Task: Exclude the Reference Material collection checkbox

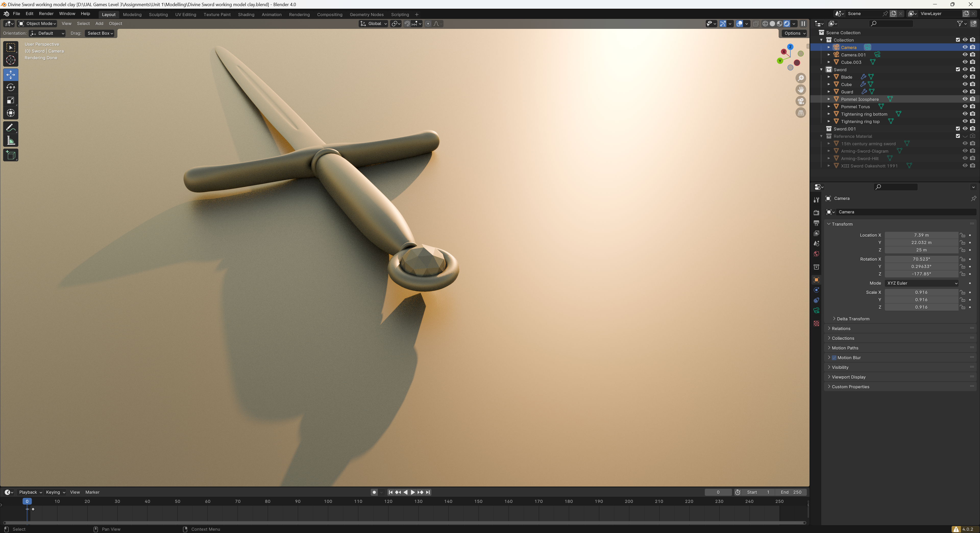Action: point(958,136)
